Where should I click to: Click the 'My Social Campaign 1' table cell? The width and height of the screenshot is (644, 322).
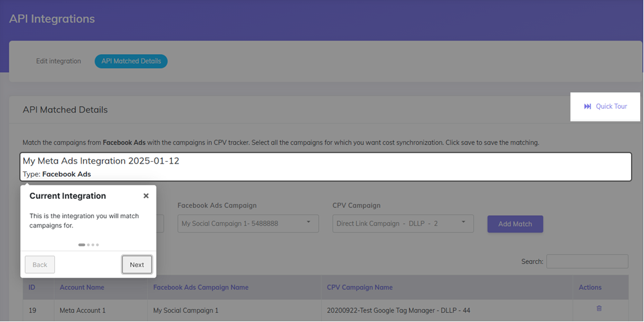[x=234, y=310]
